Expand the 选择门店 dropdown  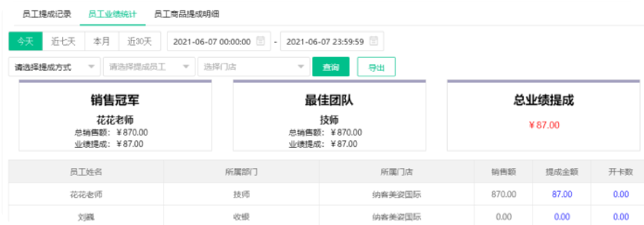click(x=253, y=67)
